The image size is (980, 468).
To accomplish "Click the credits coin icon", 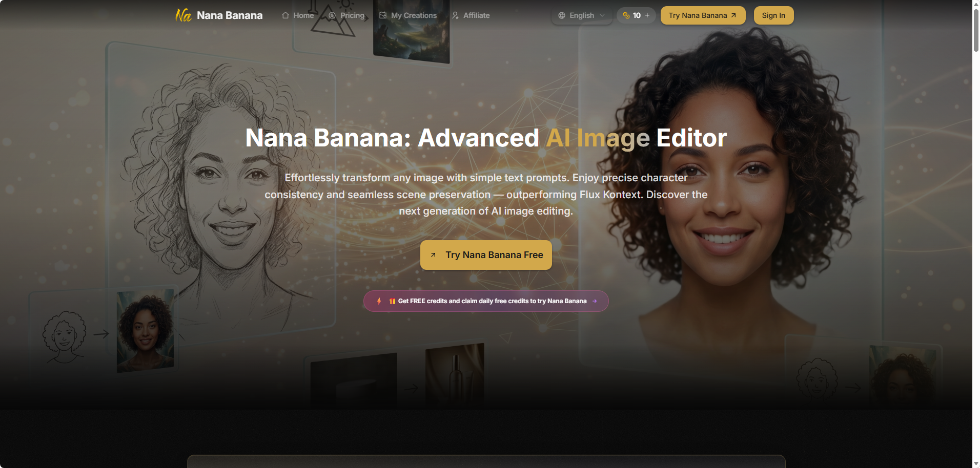I will [x=626, y=15].
